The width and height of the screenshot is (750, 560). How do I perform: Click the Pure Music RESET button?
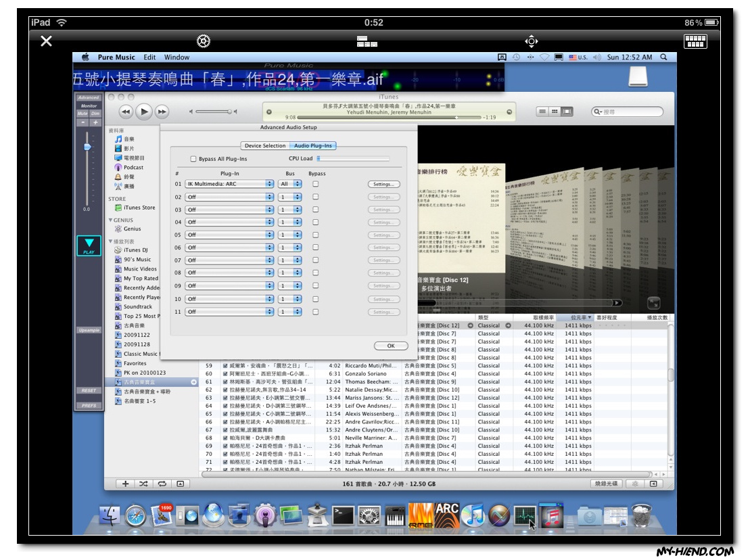click(x=89, y=391)
